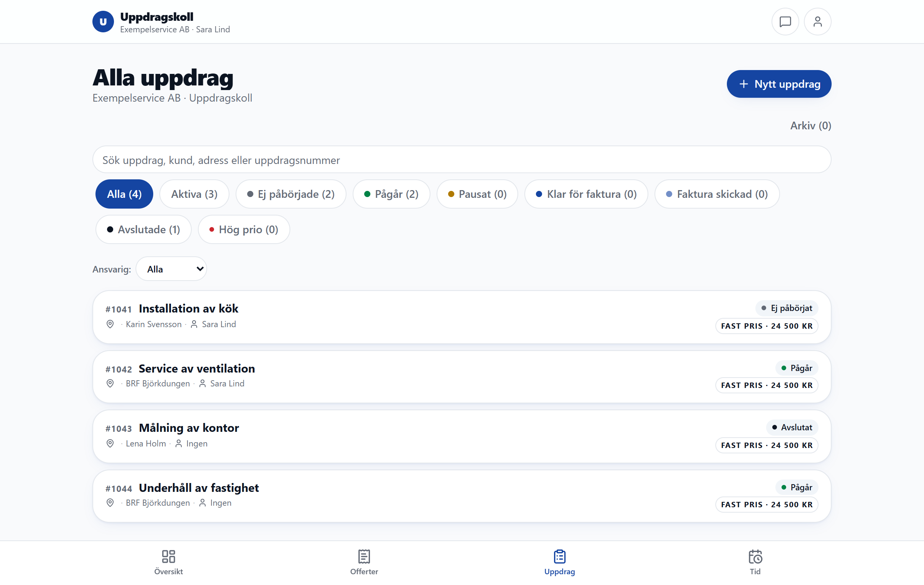924x585 pixels.
Task: Select the Alla (4) filter
Action: coord(124,194)
